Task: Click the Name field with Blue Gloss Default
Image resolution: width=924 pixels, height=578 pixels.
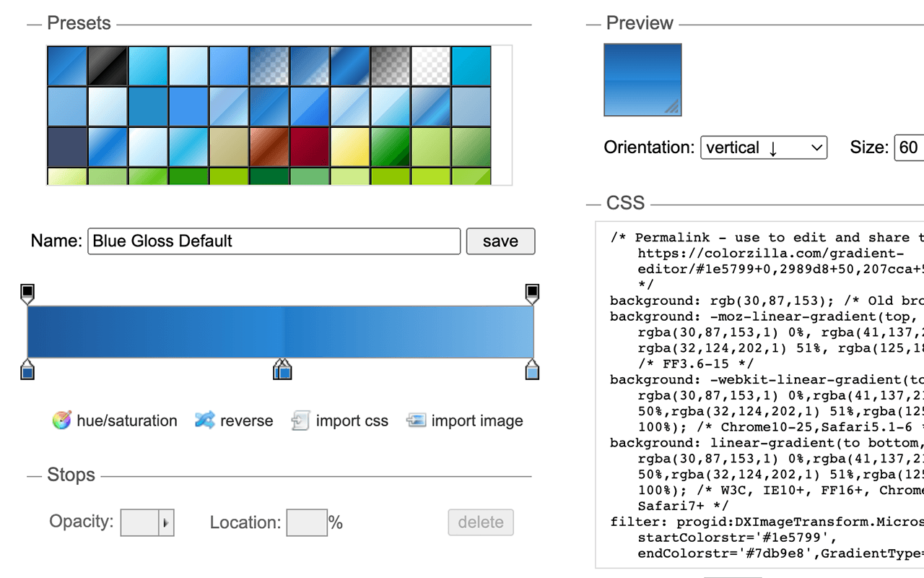Action: coord(274,241)
